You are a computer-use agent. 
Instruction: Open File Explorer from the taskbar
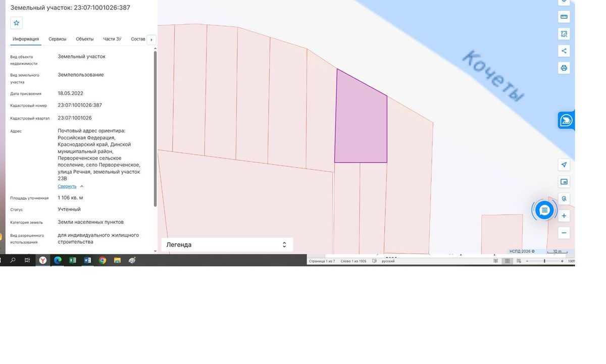point(117,260)
